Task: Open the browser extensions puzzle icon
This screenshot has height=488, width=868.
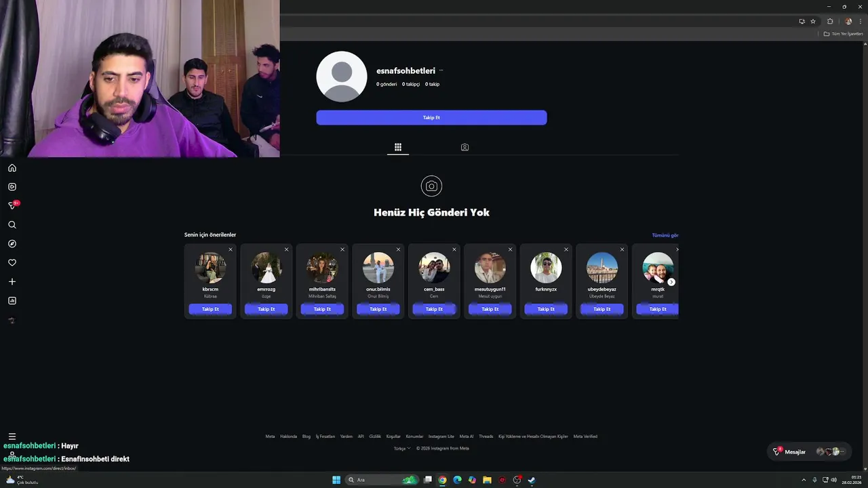Action: tap(830, 21)
